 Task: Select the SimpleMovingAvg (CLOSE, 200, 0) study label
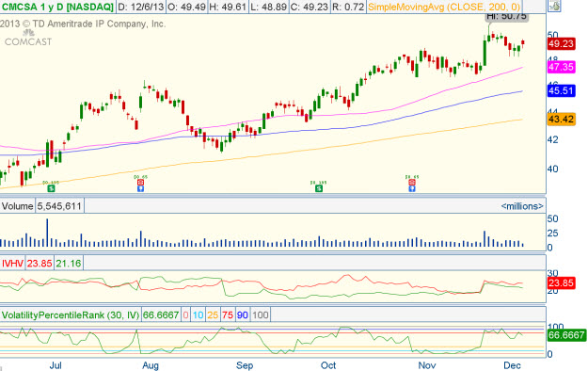pos(444,7)
